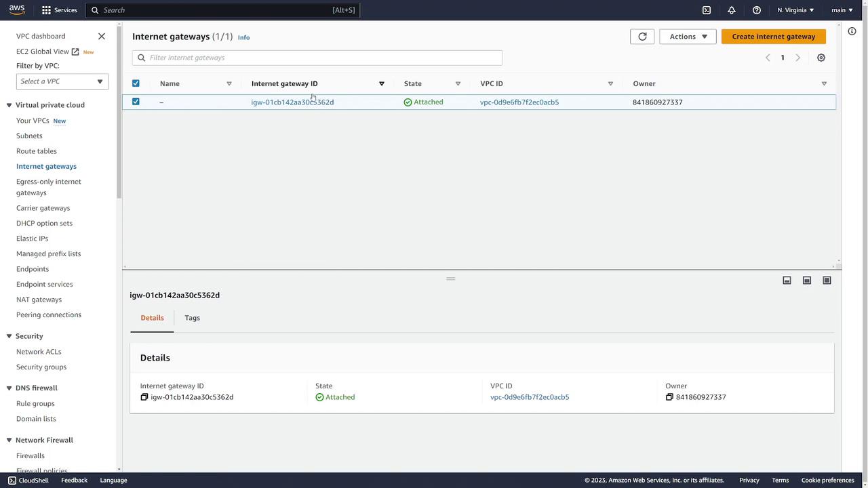
Task: Copy Owner ID in Details
Action: (669, 397)
